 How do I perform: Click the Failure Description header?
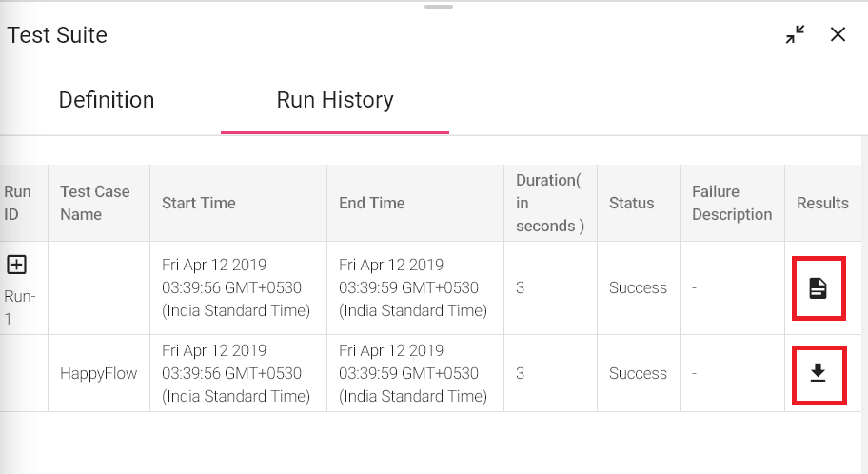[732, 203]
